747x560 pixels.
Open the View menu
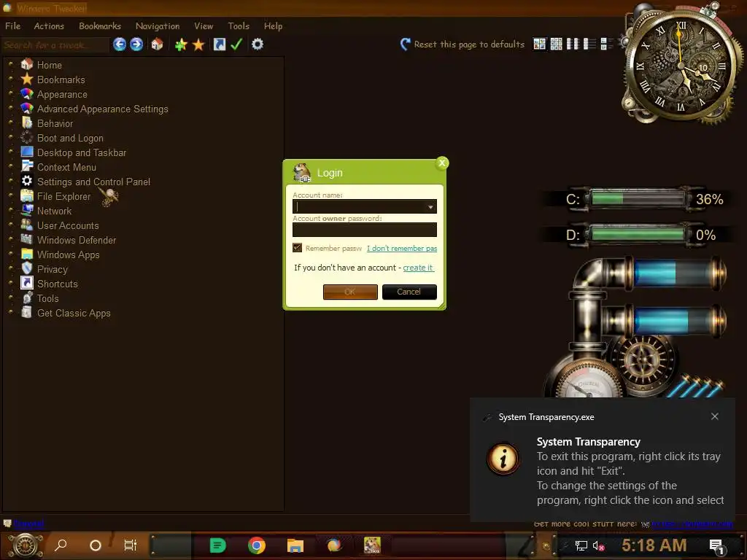(x=204, y=26)
